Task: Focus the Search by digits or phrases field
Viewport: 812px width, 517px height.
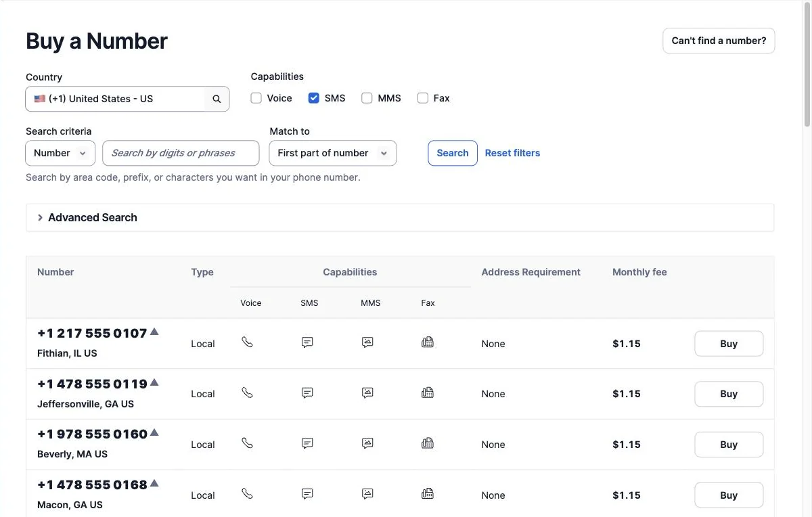Action: (181, 153)
